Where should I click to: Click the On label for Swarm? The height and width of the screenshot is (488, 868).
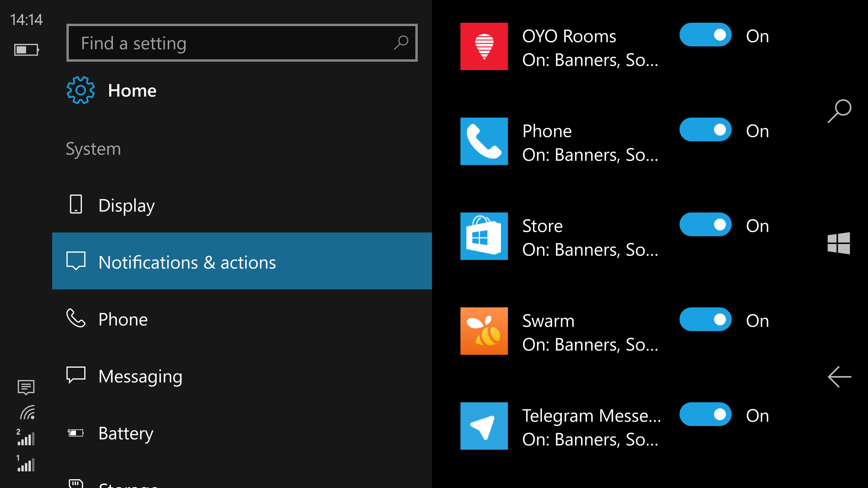pyautogui.click(x=757, y=321)
